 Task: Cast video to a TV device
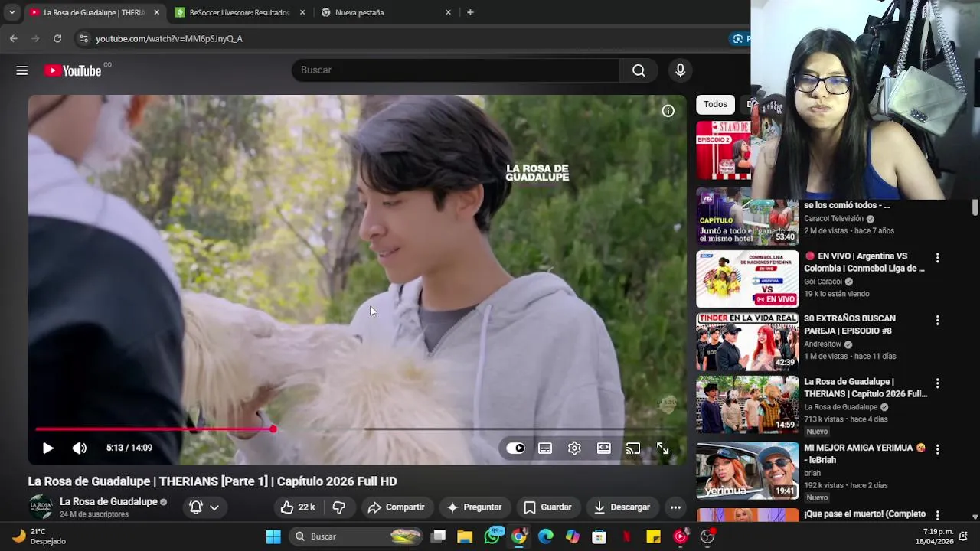pyautogui.click(x=633, y=448)
